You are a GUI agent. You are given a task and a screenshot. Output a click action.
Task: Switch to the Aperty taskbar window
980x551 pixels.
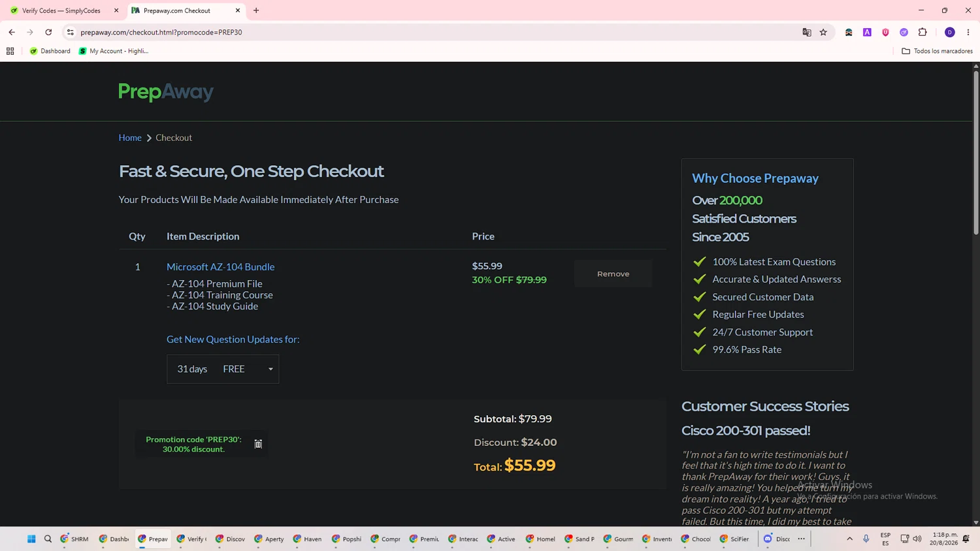pos(269,539)
